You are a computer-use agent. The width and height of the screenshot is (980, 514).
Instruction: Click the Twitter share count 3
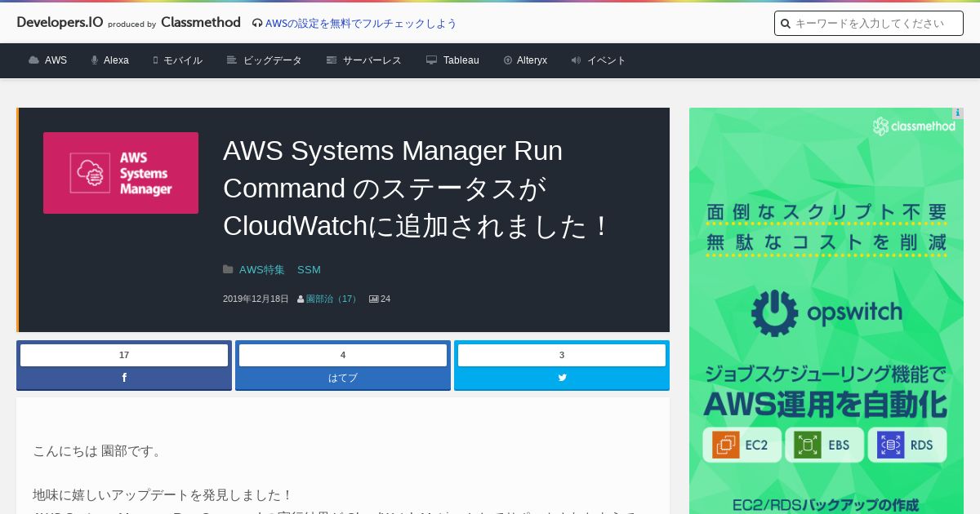tap(562, 355)
